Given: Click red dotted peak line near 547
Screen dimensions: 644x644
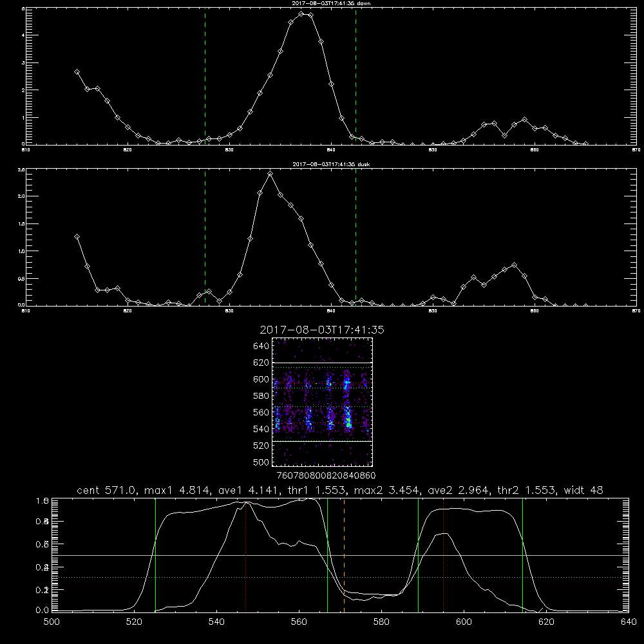Looking at the screenshot, I should tap(245, 555).
